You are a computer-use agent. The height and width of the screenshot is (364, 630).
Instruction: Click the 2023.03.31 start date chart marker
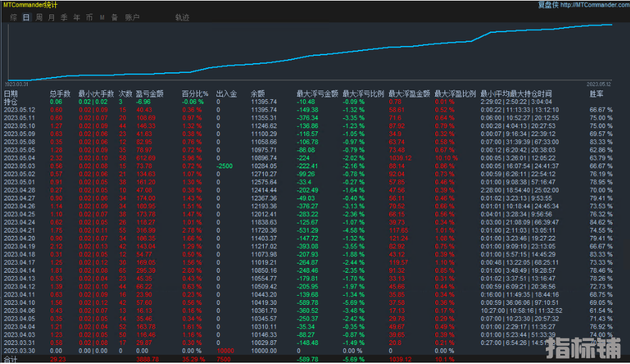(17, 84)
